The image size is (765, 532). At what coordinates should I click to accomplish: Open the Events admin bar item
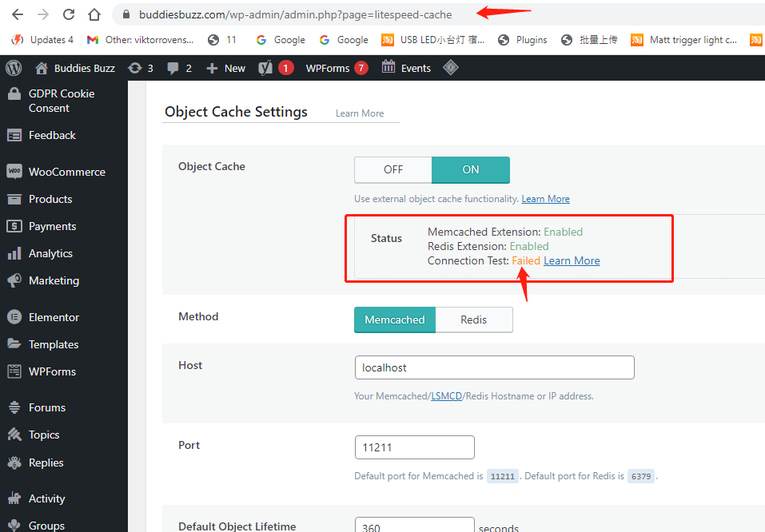[407, 68]
